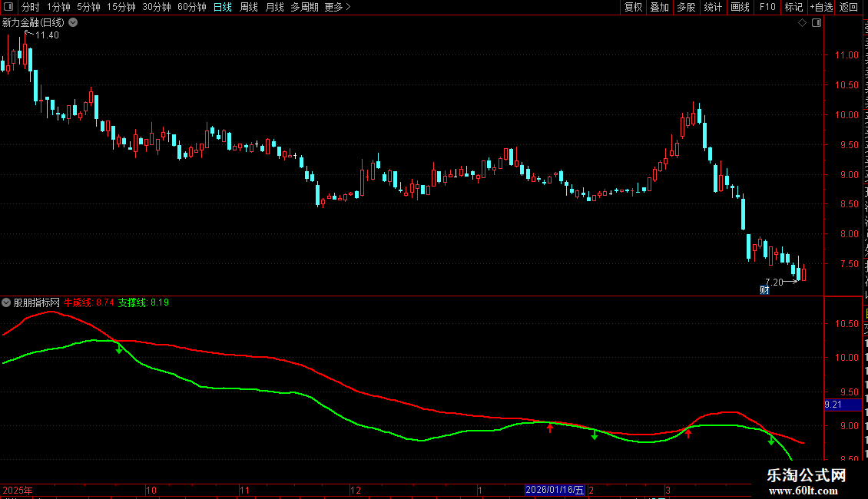868x499 pixels.
Task: Select the 15分钟 period tab
Action: pos(121,7)
